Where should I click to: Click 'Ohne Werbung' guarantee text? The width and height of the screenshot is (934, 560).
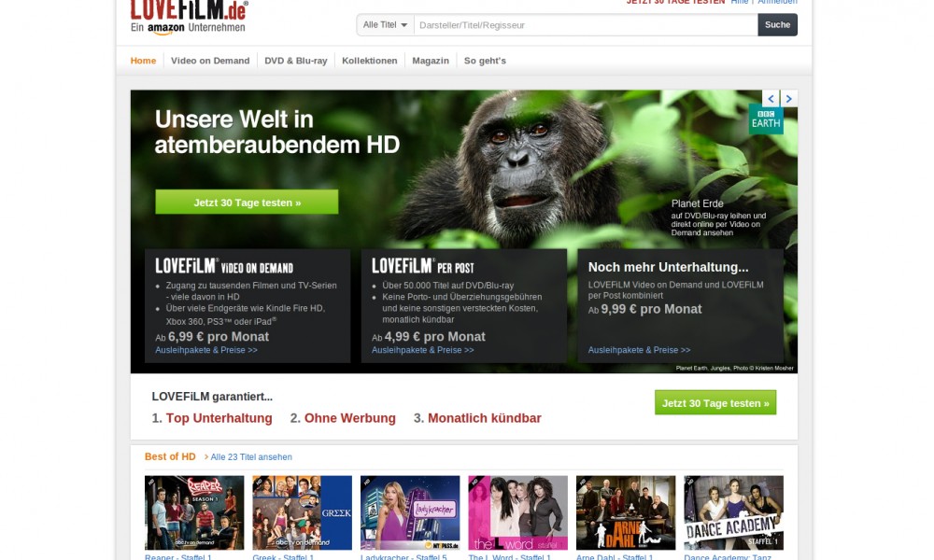pyautogui.click(x=349, y=418)
